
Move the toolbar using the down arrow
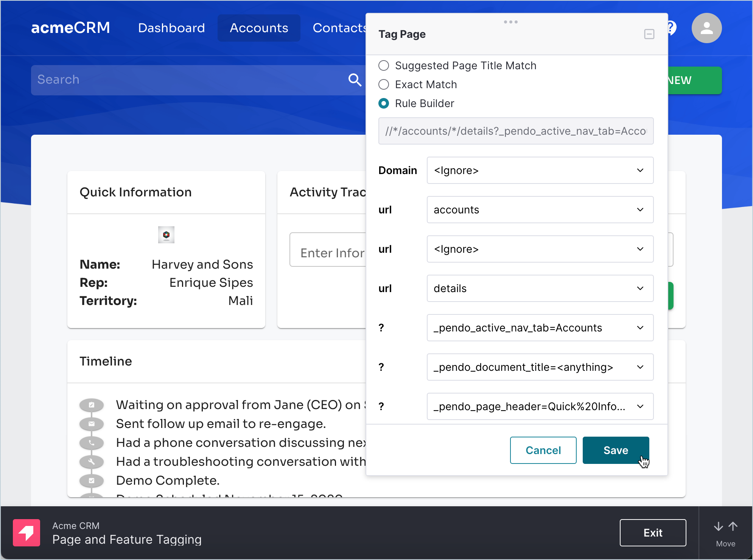(718, 526)
